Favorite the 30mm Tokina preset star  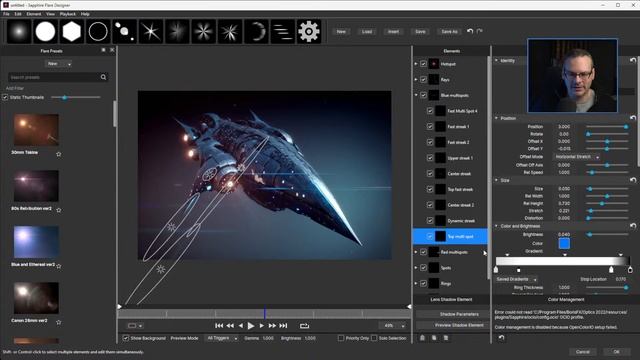(58, 154)
